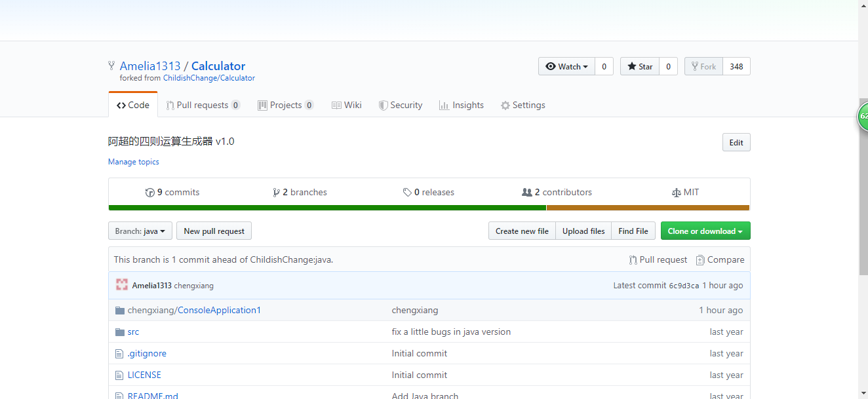
Task: Click the green language bar segment
Action: [327, 208]
